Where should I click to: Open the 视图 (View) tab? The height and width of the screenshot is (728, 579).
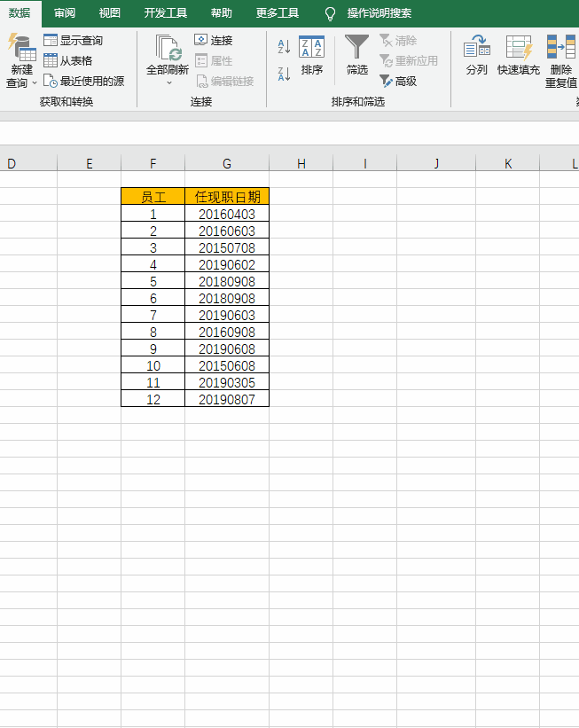pyautogui.click(x=110, y=13)
